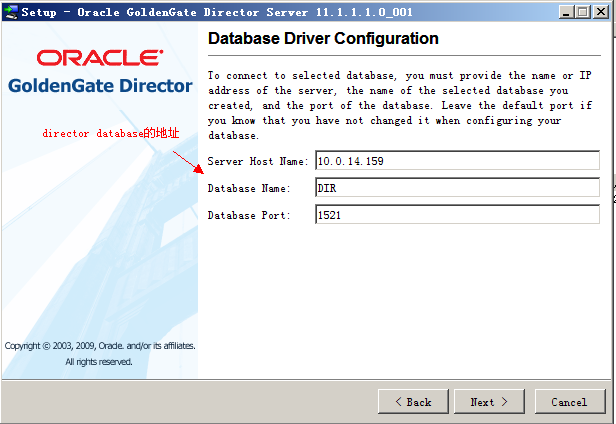Focus the Server Host Name field
The image size is (616, 424).
(457, 160)
